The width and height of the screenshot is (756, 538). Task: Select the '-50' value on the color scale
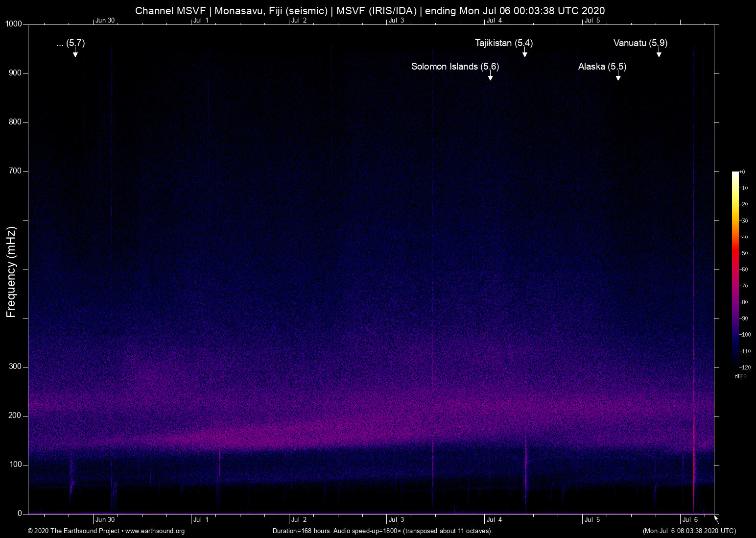pos(744,253)
